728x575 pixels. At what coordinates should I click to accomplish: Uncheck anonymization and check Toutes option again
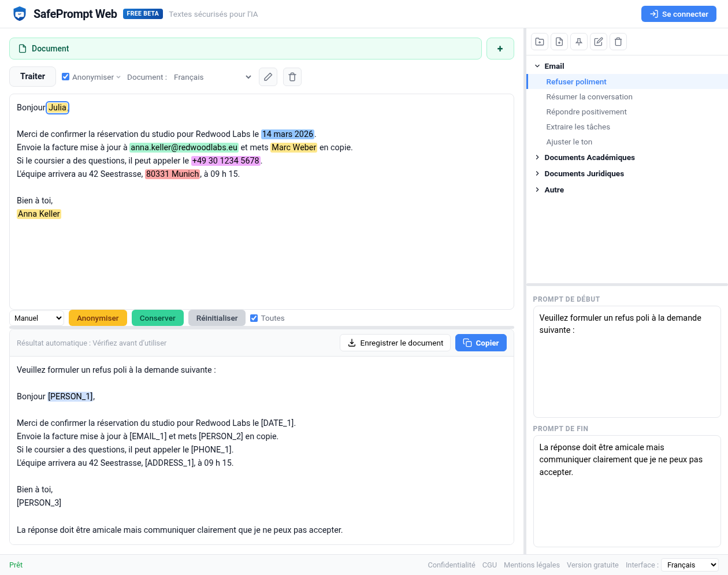65,76
